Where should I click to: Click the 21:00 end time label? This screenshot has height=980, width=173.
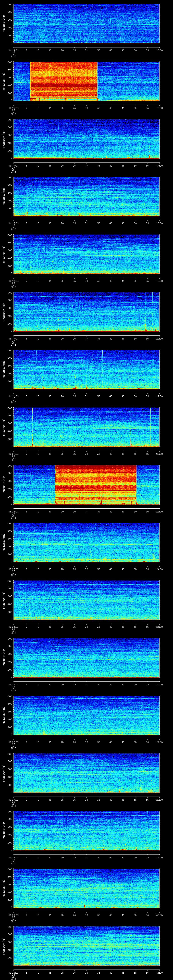[159, 396]
